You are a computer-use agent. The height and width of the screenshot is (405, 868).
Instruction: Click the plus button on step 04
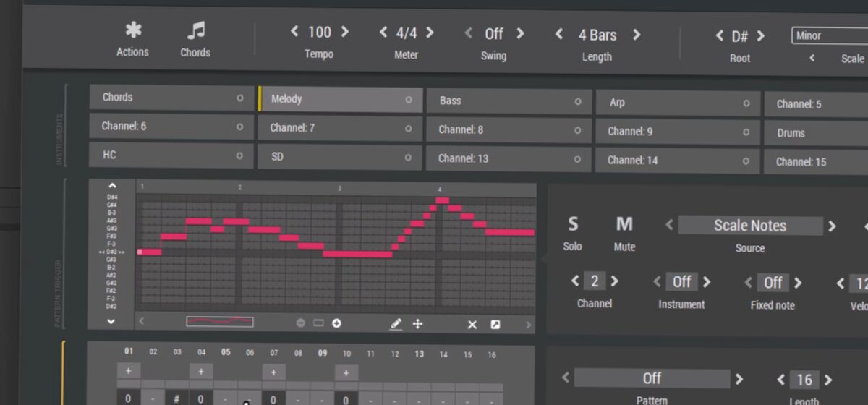click(201, 371)
